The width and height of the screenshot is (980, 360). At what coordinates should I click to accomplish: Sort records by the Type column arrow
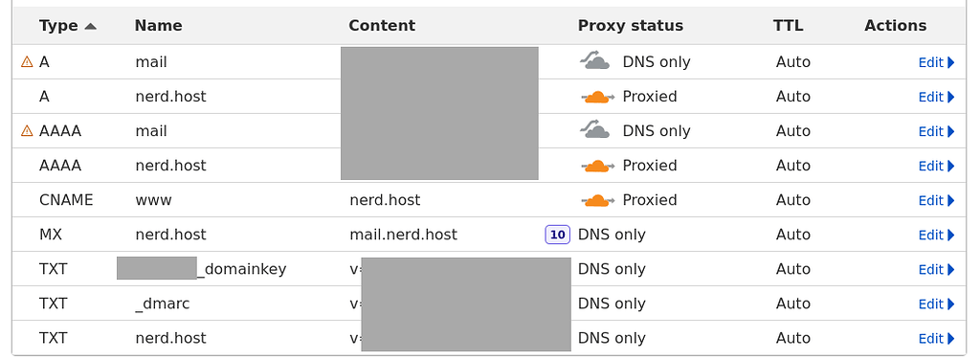(x=91, y=26)
